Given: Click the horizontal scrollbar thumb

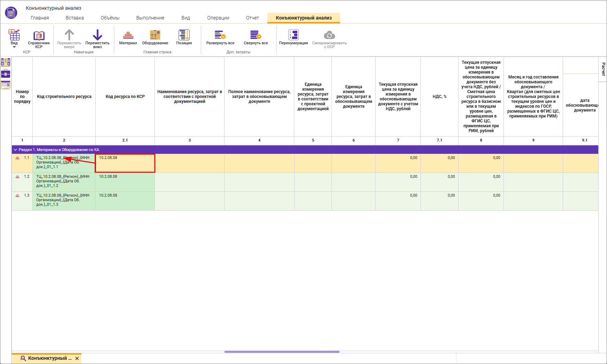Looking at the screenshot, I should (282, 352).
